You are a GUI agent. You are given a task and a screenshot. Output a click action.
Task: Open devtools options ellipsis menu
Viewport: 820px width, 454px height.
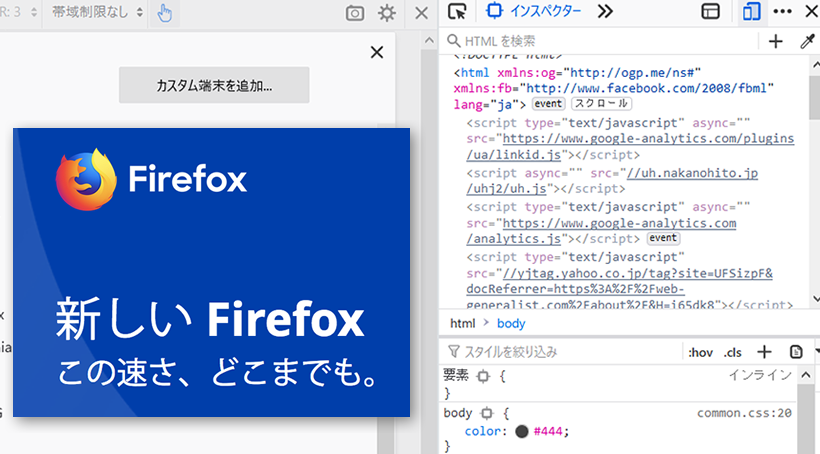782,12
